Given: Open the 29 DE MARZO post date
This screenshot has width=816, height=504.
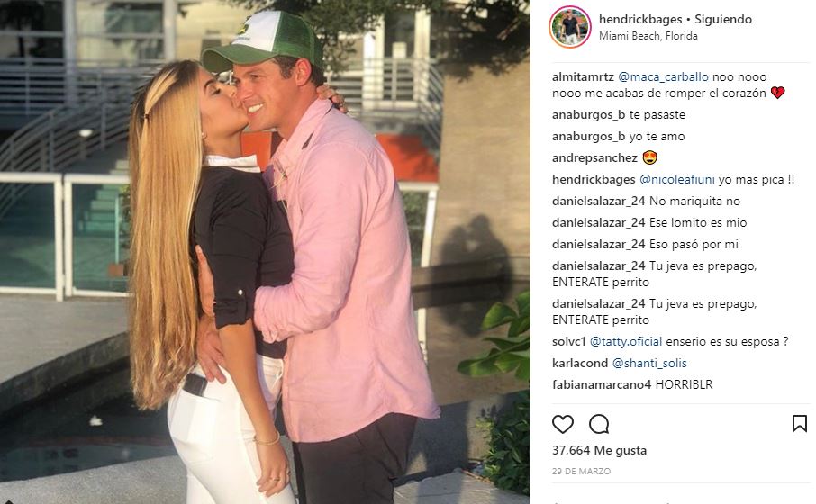Looking at the screenshot, I should (x=581, y=472).
